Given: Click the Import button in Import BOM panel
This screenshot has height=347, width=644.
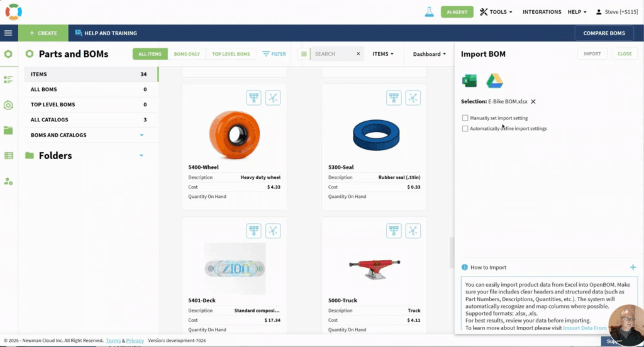Looking at the screenshot, I should [592, 54].
